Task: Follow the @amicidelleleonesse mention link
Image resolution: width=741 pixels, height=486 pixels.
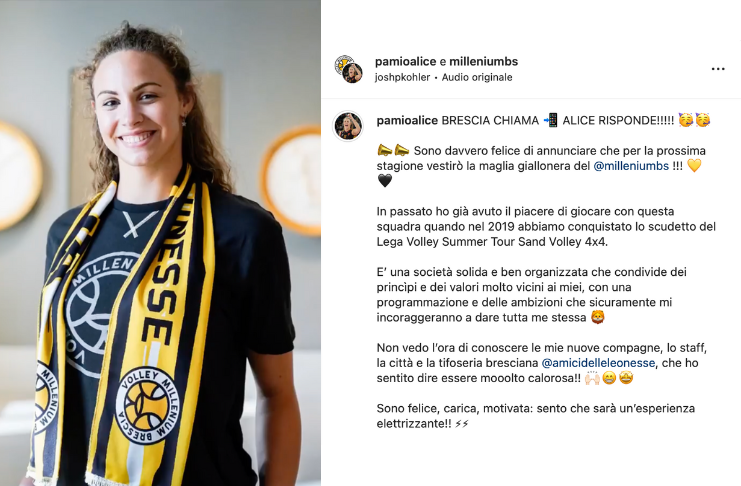Action: point(598,363)
